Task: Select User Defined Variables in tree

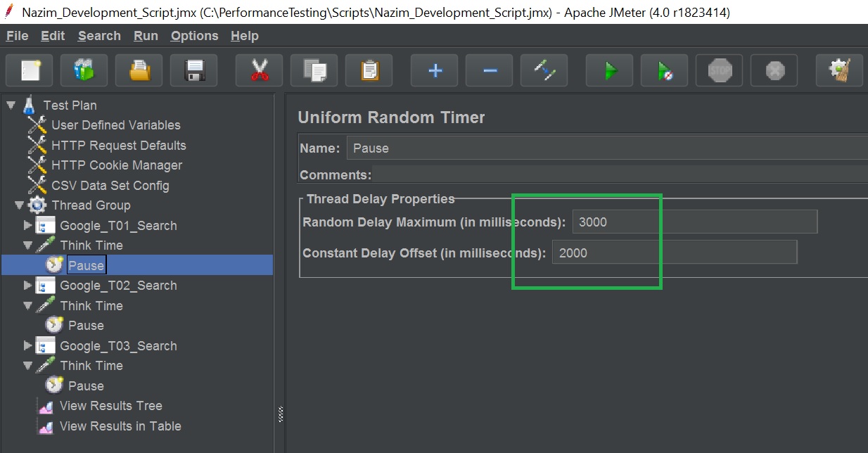Action: [x=115, y=125]
